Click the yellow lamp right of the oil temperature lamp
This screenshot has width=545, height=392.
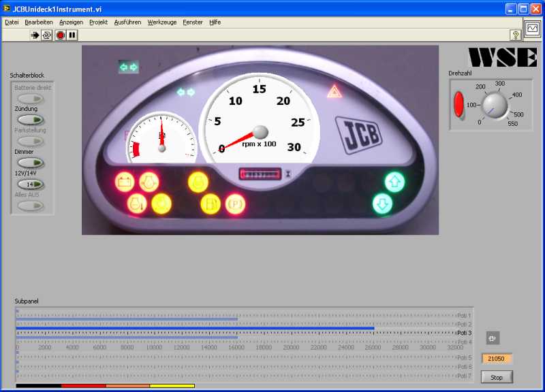tap(161, 203)
